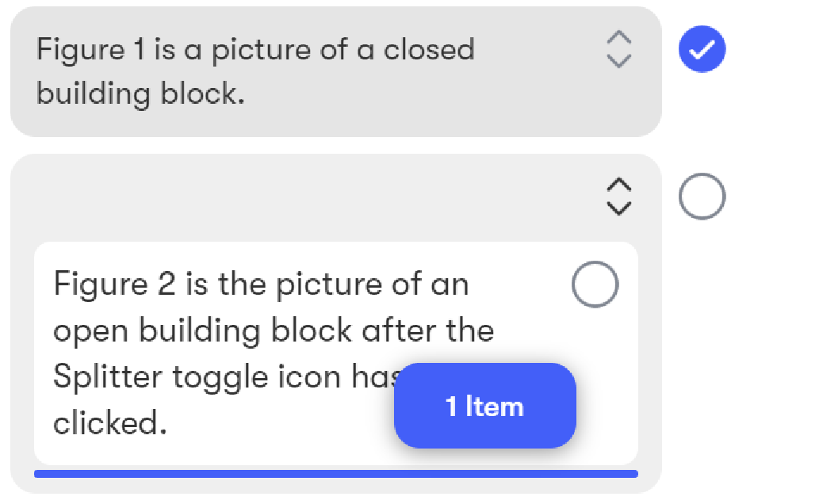Click the down chevron in the Figure 1 block
Image resolution: width=819 pixels, height=504 pixels.
619,60
